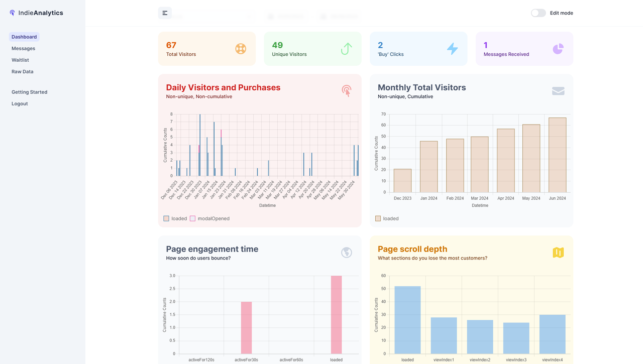This screenshot has height=364, width=643.
Task: Click the pie chart icon on Messages Received card
Action: coord(558,49)
